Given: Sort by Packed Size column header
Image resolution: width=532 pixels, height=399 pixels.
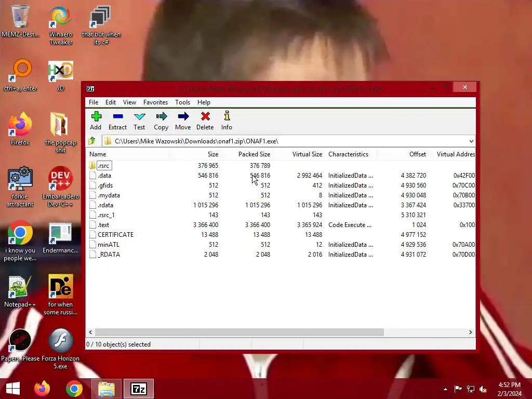Looking at the screenshot, I should [247, 154].
